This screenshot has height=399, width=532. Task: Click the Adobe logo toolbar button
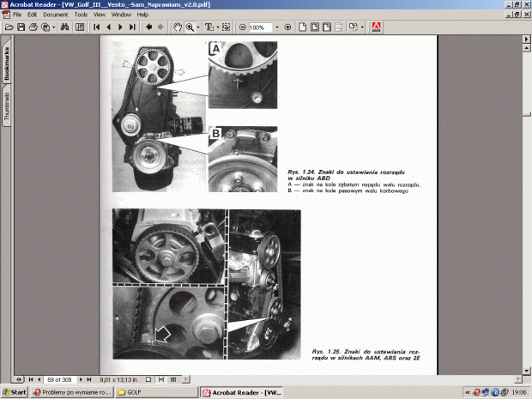click(377, 27)
